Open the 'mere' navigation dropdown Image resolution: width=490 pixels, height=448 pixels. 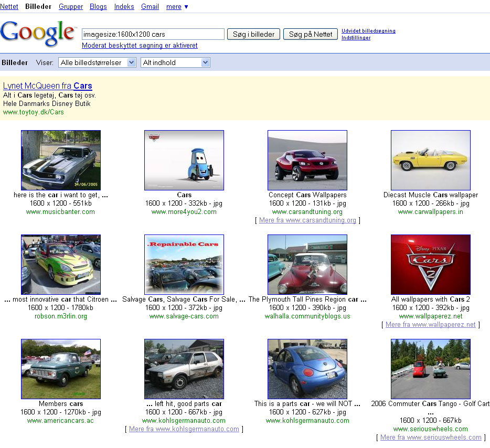177,7
